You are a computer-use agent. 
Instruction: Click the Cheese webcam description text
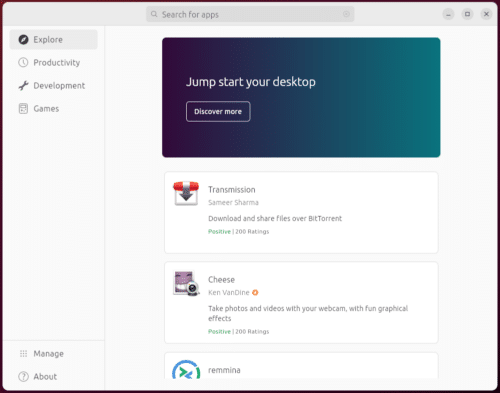tap(308, 313)
